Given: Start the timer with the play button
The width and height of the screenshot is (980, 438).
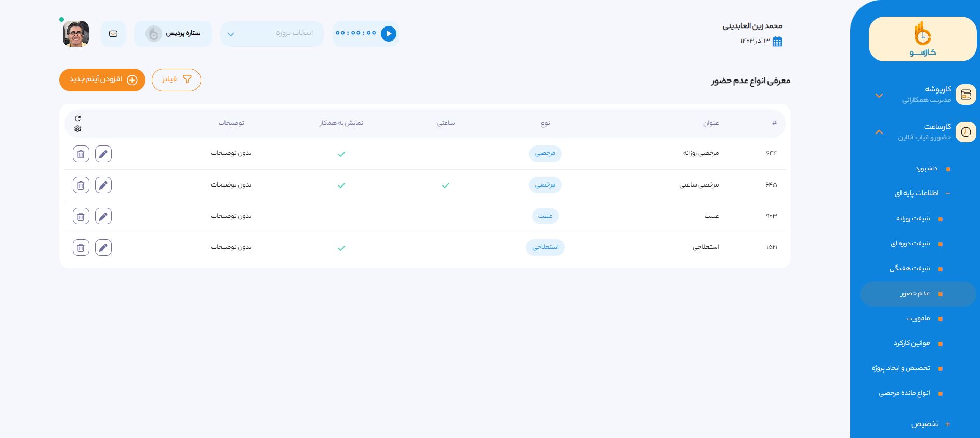Looking at the screenshot, I should 388,34.
